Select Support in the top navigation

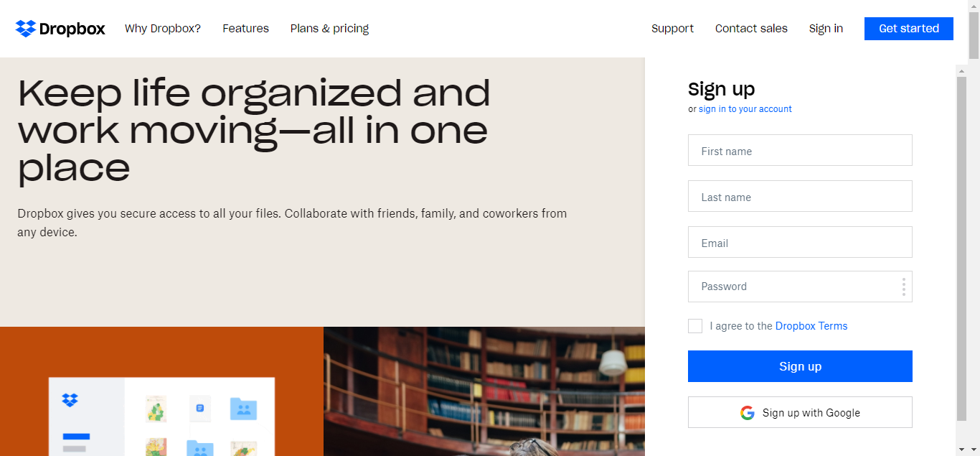(x=672, y=29)
